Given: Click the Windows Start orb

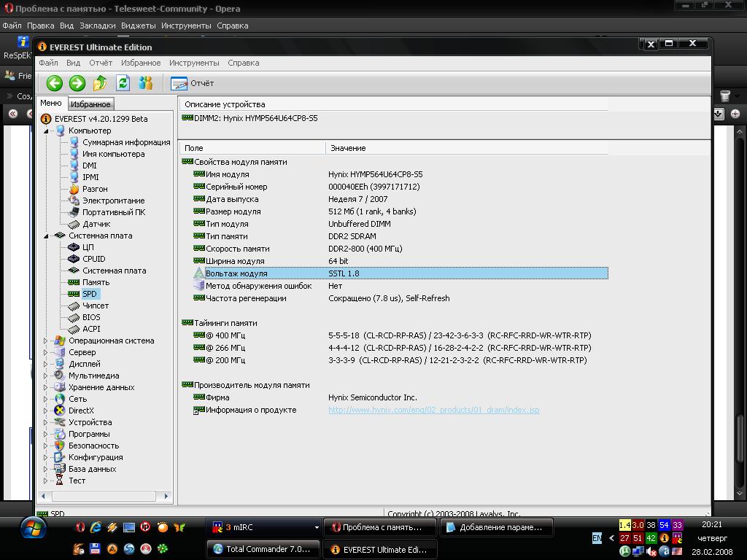Looking at the screenshot, I should (x=34, y=528).
